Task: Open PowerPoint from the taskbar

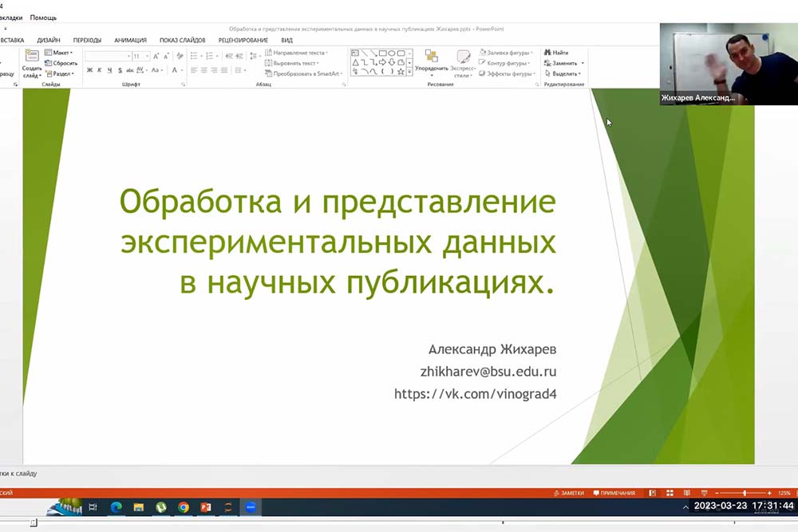Action: tap(205, 506)
